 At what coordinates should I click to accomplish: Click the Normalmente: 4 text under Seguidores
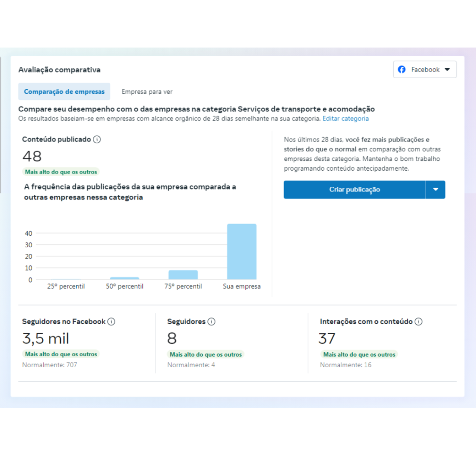point(191,365)
